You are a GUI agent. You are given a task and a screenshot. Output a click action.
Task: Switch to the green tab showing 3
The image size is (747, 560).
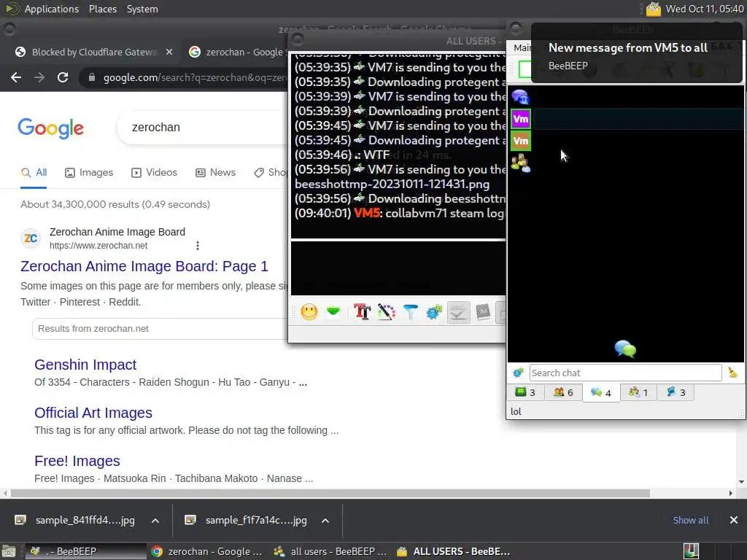click(525, 392)
